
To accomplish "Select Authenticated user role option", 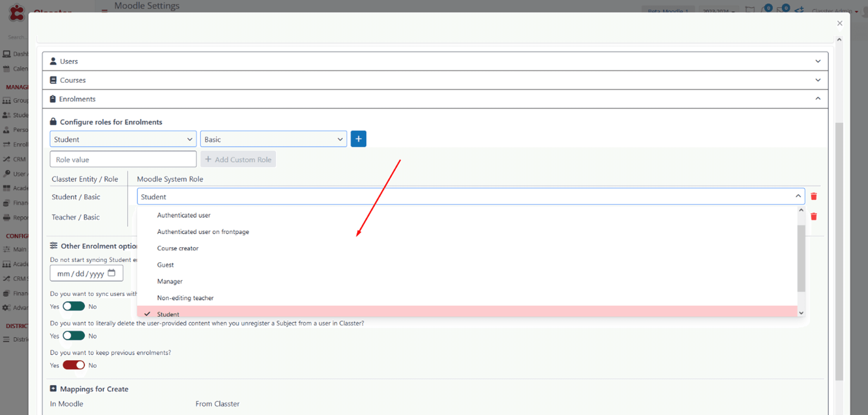I will point(467,215).
